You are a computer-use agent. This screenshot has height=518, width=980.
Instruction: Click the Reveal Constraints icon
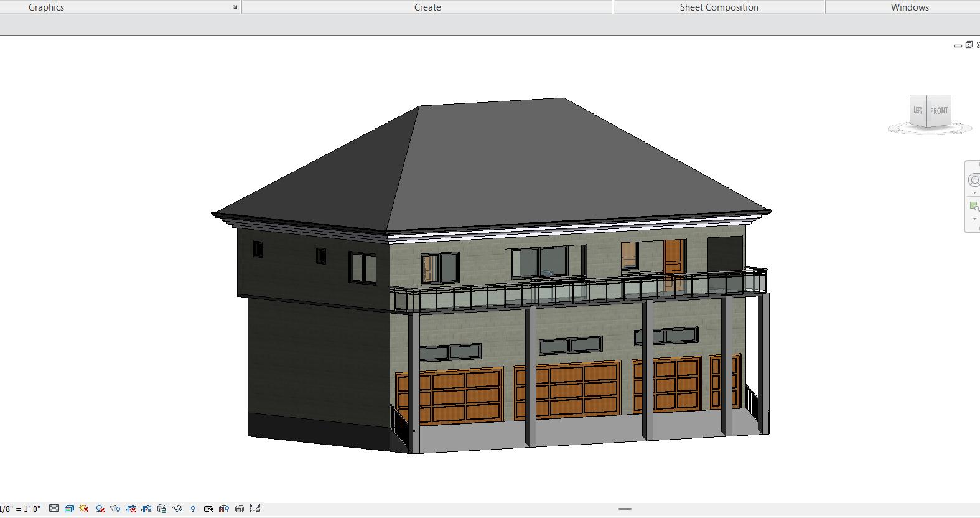[x=255, y=509]
